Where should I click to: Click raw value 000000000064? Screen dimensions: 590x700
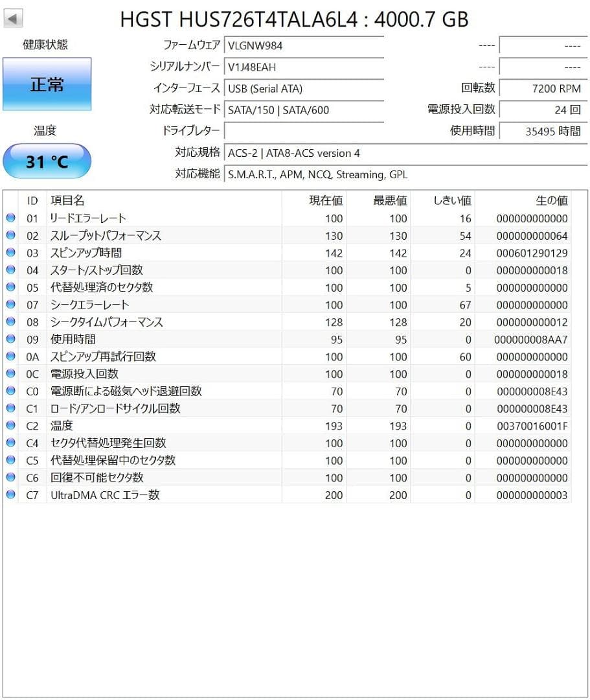532,236
